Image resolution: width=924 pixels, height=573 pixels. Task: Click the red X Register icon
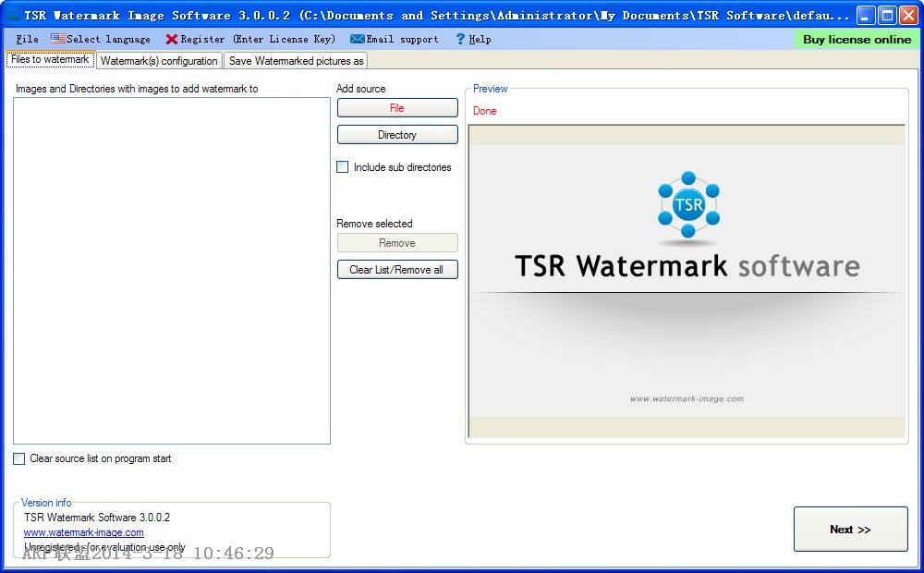click(x=172, y=39)
